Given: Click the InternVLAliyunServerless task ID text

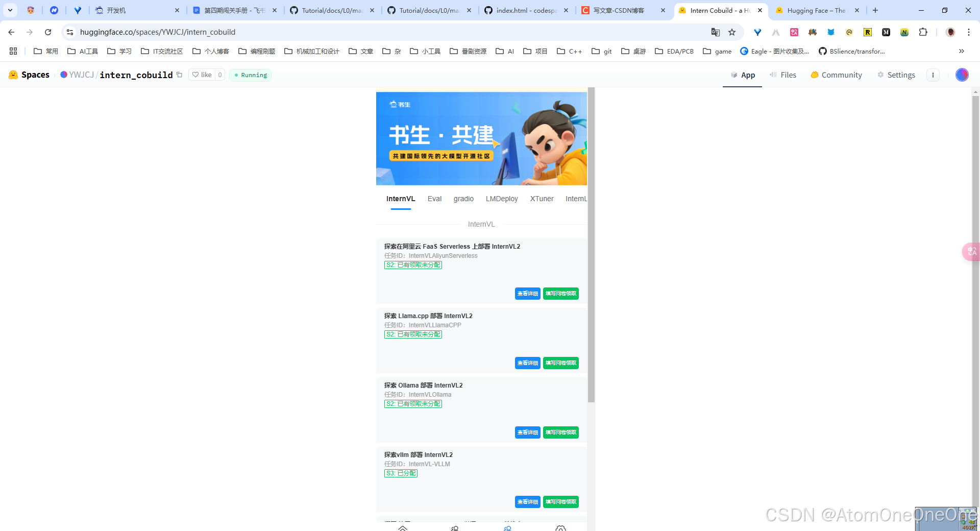Looking at the screenshot, I should (443, 256).
